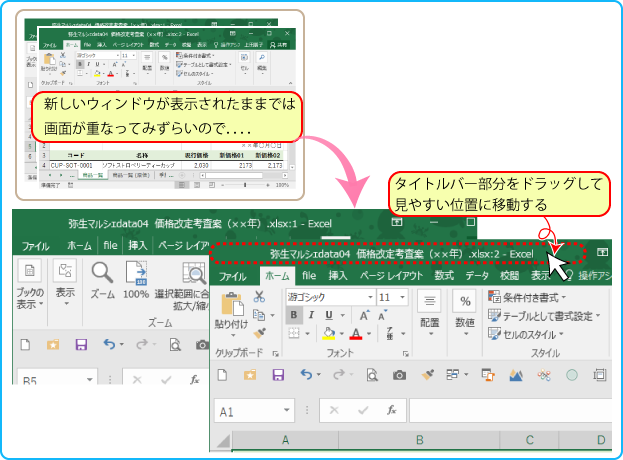Click テーブルとして書式設定 button

click(544, 316)
